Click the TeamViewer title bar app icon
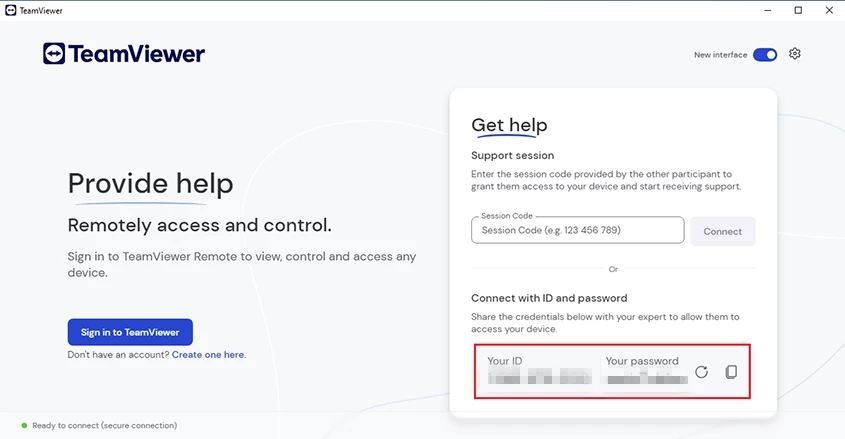Image resolution: width=845 pixels, height=439 pixels. 10,10
